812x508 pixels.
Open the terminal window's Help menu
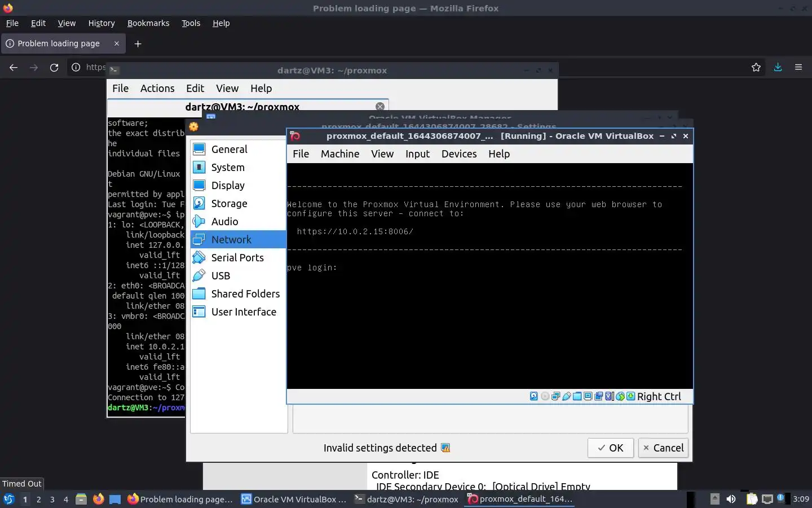point(261,88)
